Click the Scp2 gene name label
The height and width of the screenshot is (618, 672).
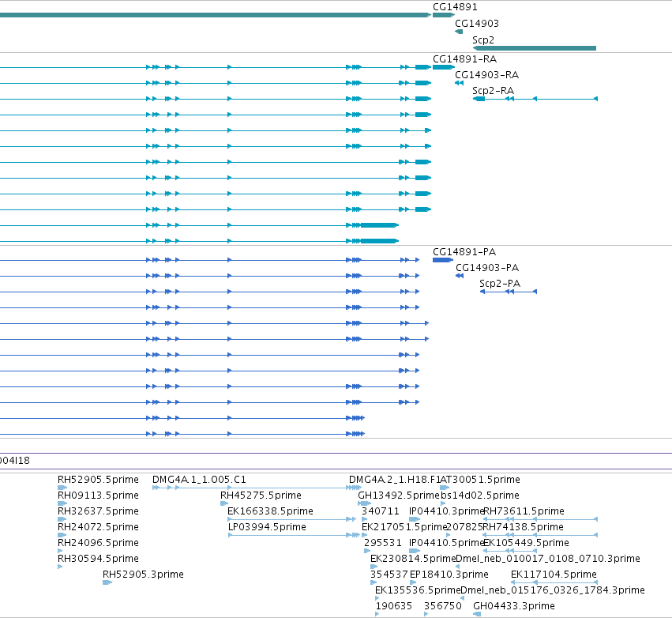click(483, 40)
